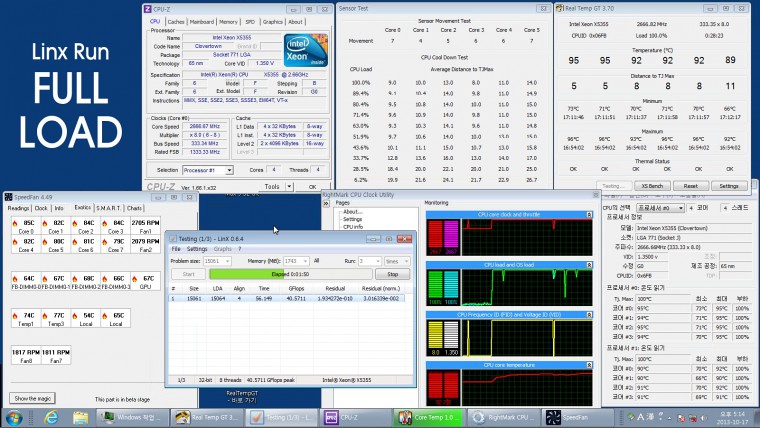760x428 pixels.
Task: Open the LinX 'times' dropdown
Action: pos(397,261)
